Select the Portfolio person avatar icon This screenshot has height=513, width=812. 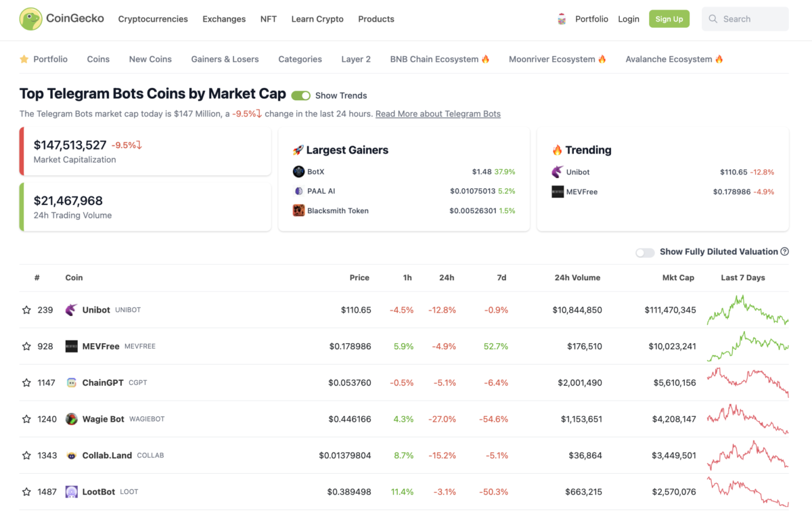point(562,19)
